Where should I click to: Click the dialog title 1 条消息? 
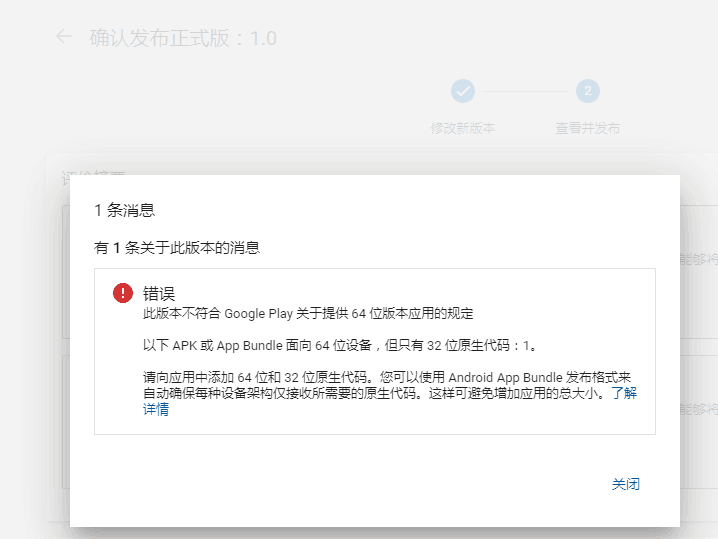(x=125, y=210)
